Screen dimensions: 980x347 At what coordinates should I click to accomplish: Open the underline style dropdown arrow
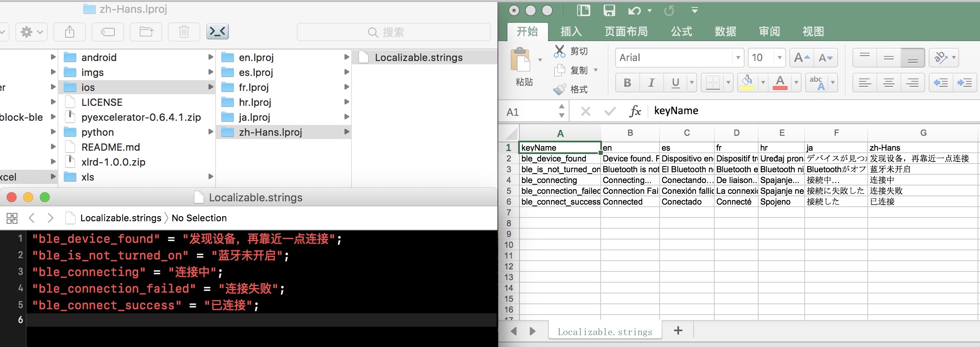pyautogui.click(x=691, y=83)
